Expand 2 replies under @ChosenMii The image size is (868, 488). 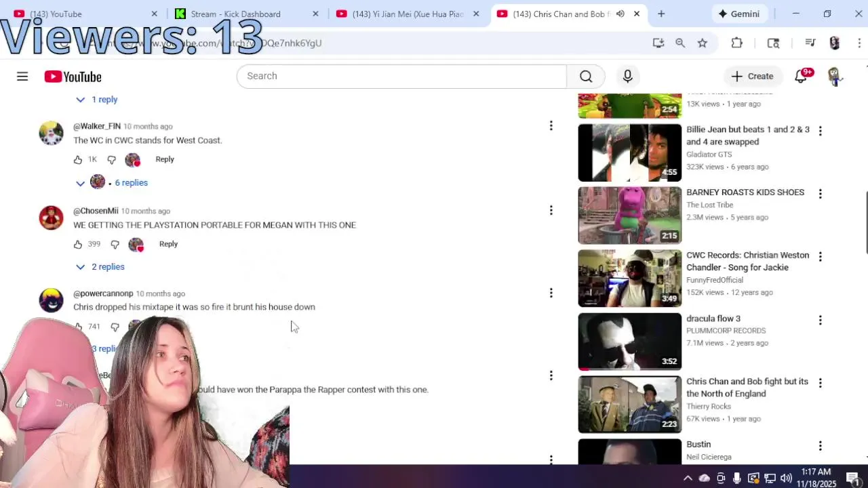tap(100, 267)
